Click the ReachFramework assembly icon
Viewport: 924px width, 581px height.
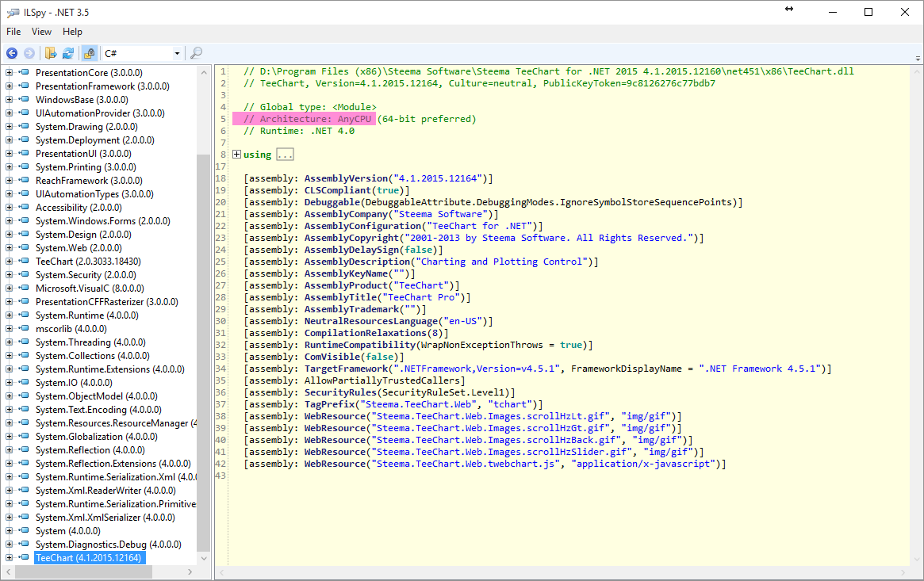pos(24,181)
